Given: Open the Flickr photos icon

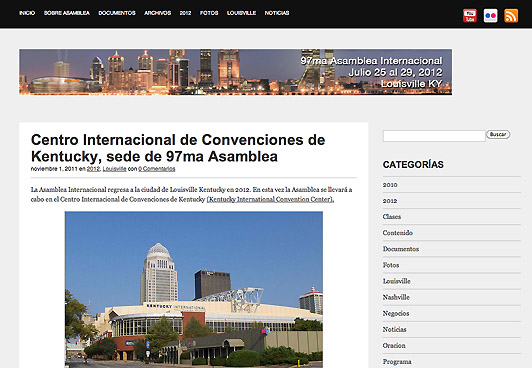Looking at the screenshot, I should coord(490,16).
